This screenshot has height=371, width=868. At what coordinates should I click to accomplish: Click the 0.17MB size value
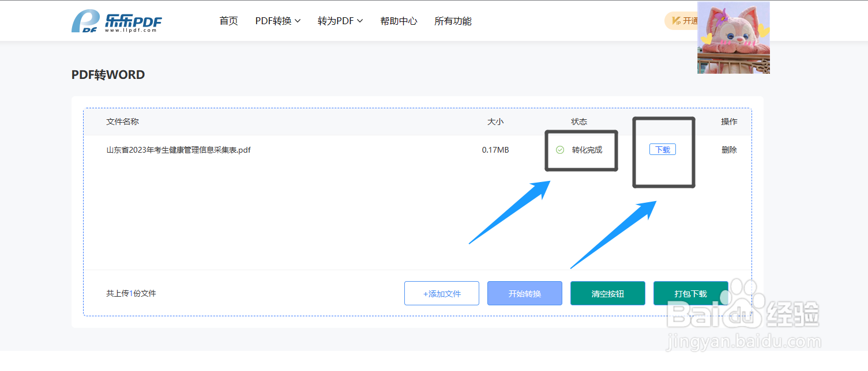(x=495, y=150)
